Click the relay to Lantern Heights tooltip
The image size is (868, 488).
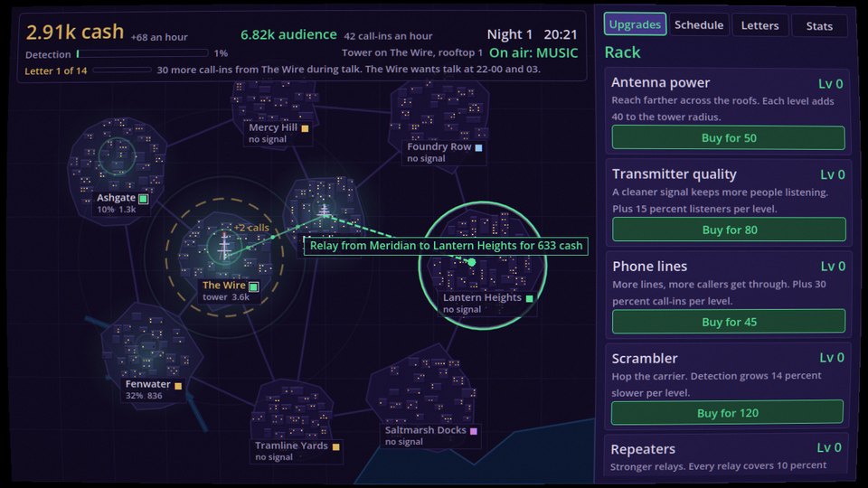click(x=446, y=246)
